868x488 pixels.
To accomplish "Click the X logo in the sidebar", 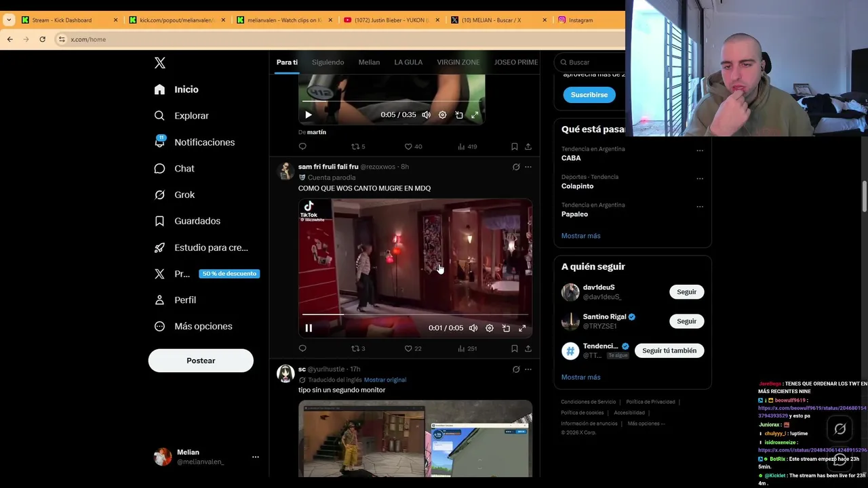I will pyautogui.click(x=160, y=63).
